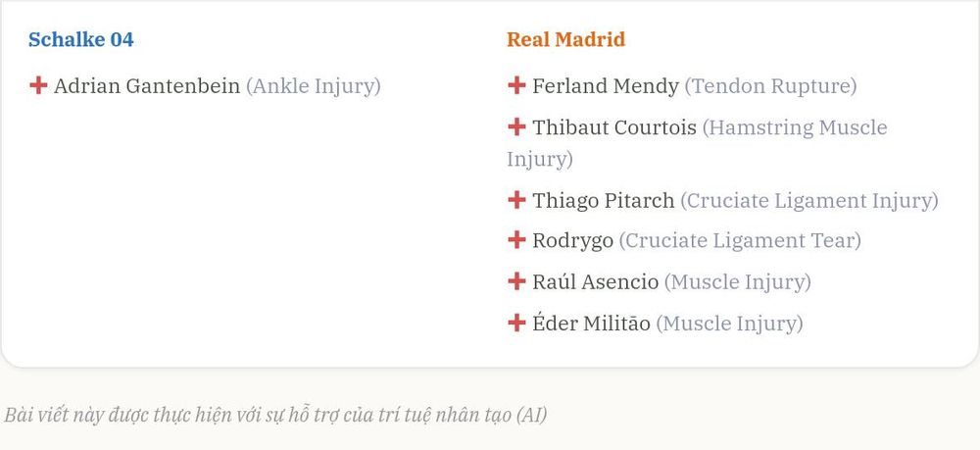
Task: Click the Ankle Injury label
Action: 314,85
